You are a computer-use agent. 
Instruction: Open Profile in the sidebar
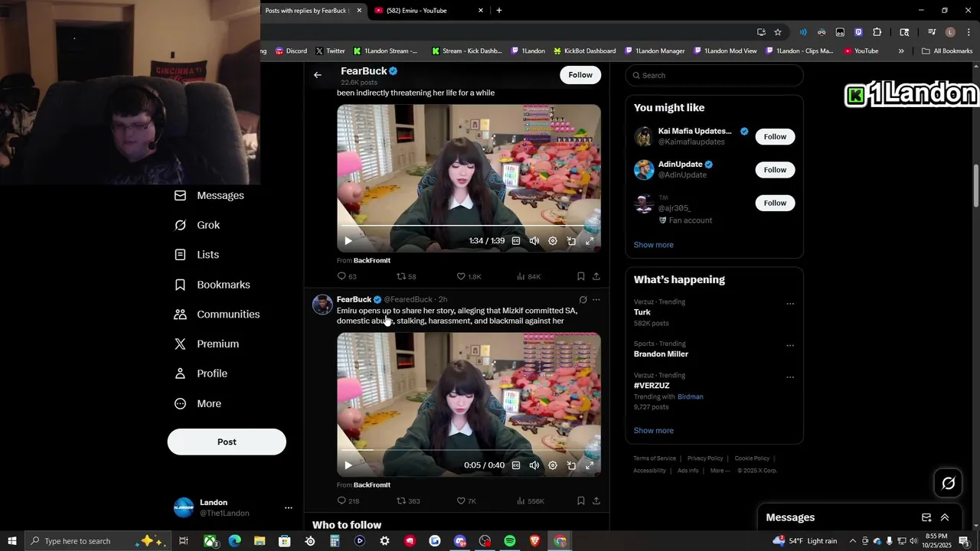[x=201, y=373]
